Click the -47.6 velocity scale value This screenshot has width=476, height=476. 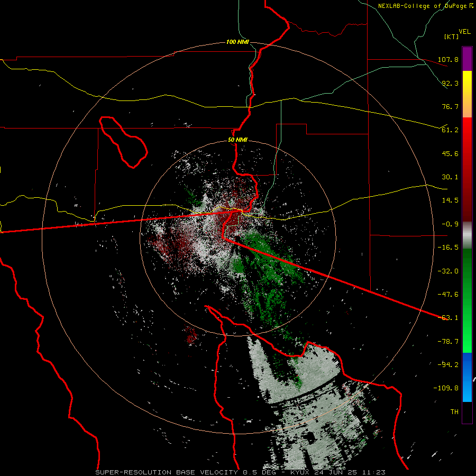[x=448, y=295]
